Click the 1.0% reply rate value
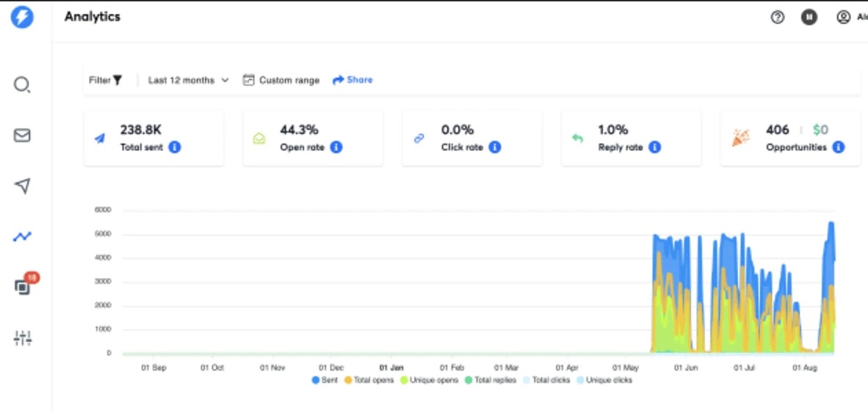 point(612,130)
